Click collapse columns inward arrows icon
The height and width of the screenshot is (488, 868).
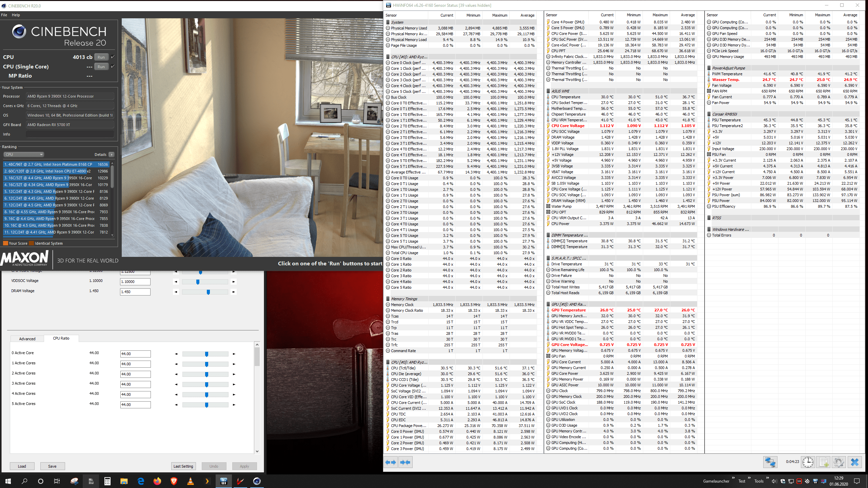point(406,462)
